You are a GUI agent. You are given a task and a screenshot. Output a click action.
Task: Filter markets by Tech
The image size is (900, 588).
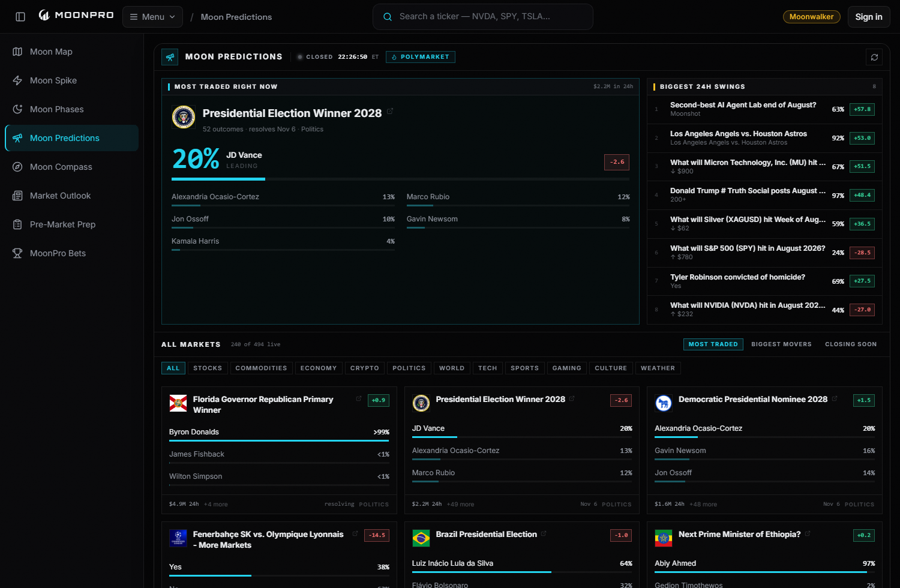pyautogui.click(x=488, y=368)
